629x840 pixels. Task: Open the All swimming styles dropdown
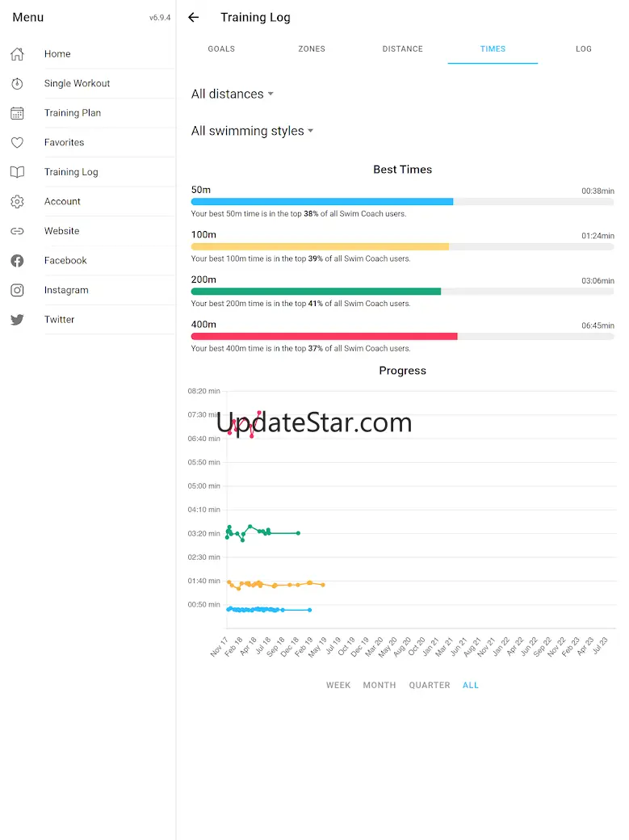(252, 131)
